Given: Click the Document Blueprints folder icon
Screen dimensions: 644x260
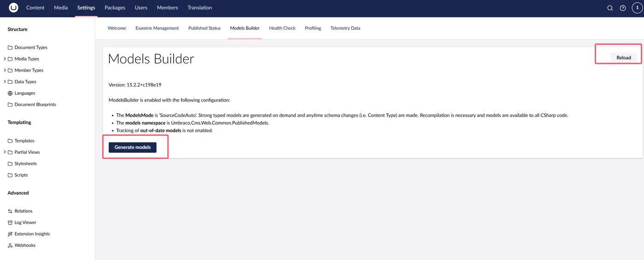Looking at the screenshot, I should tap(10, 105).
